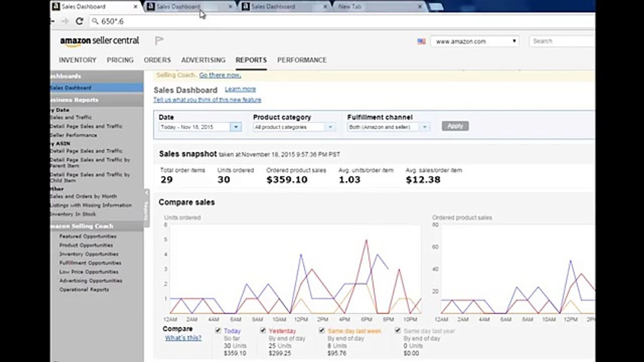
Task: Click the flag icon beside the logo
Action: [159, 41]
